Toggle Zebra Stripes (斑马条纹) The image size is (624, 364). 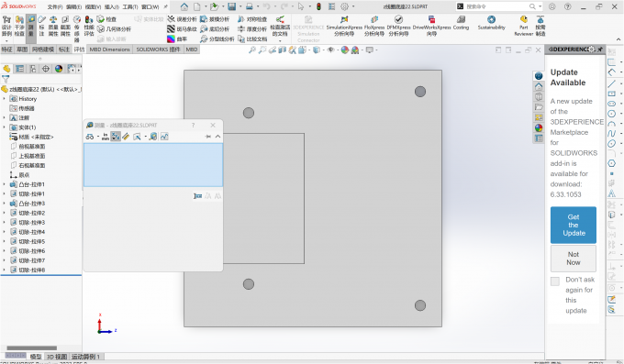(182, 29)
